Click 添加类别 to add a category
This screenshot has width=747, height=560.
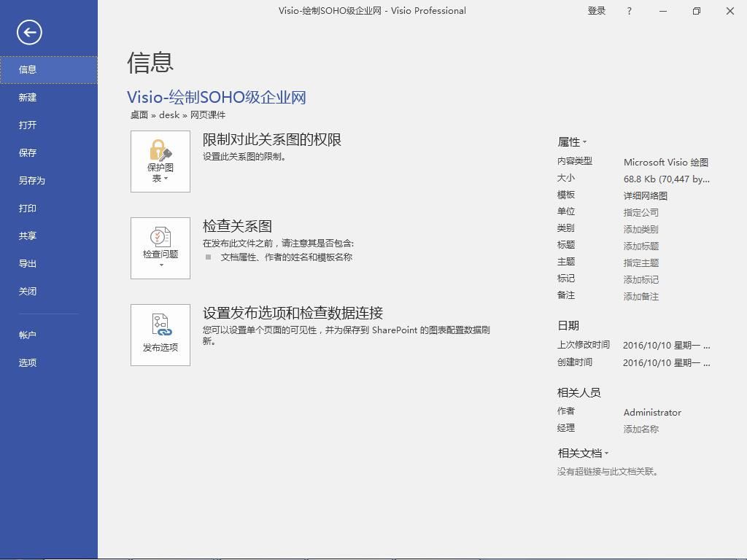[640, 230]
